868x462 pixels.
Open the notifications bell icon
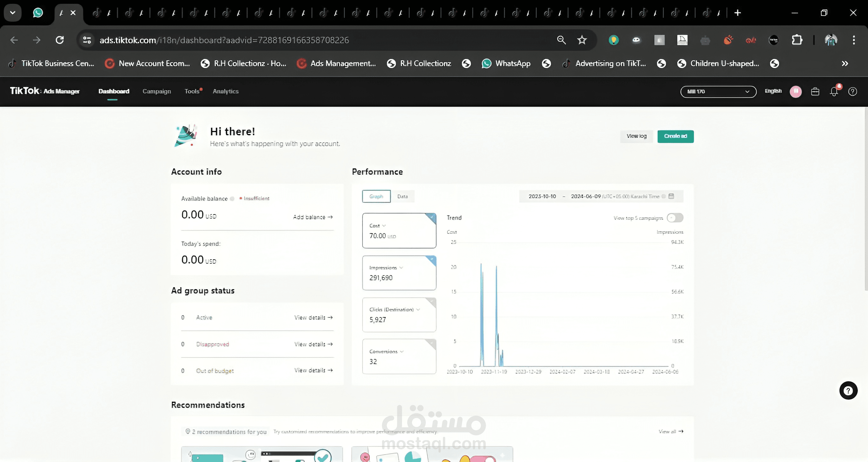pos(834,91)
